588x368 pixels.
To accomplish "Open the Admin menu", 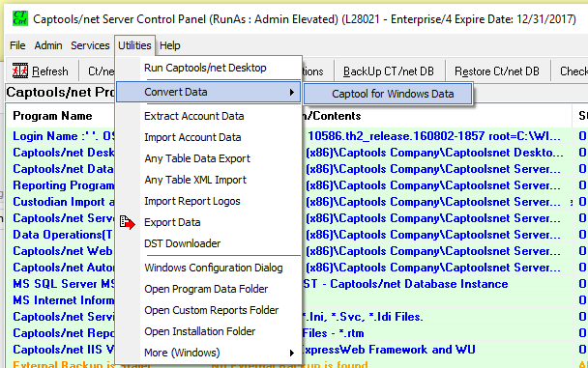I will pyautogui.click(x=48, y=45).
